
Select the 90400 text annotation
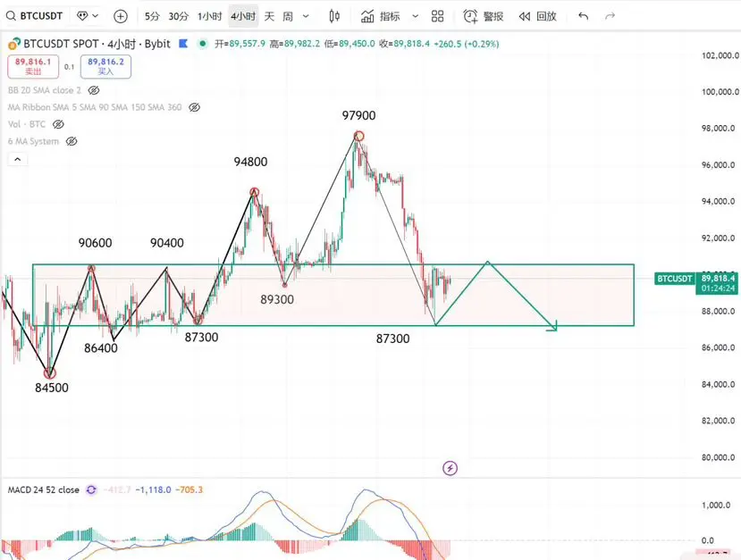tap(167, 243)
